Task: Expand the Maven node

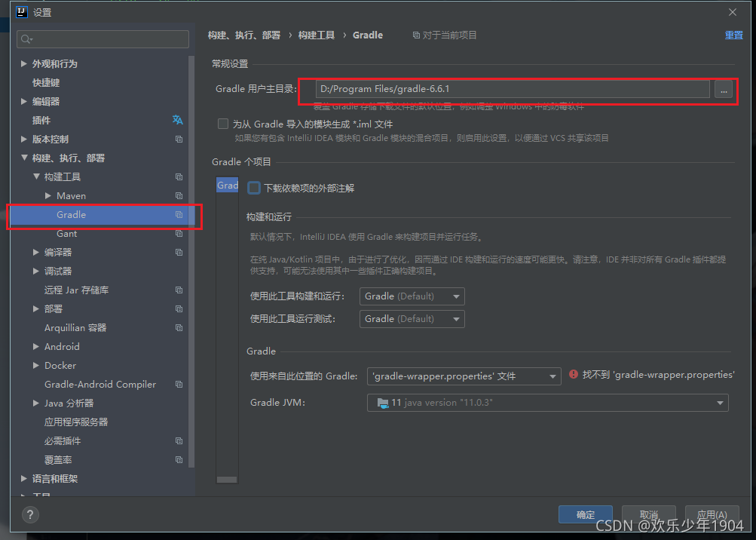Action: (x=47, y=195)
